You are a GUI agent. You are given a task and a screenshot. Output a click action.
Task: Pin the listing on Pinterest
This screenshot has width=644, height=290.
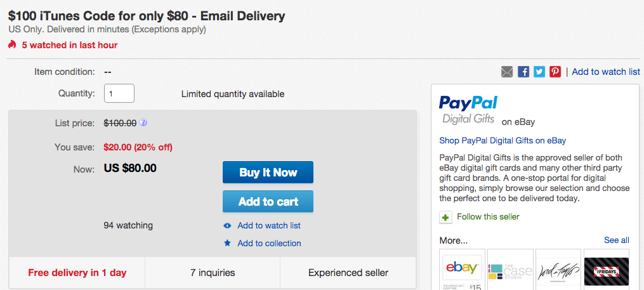(555, 72)
